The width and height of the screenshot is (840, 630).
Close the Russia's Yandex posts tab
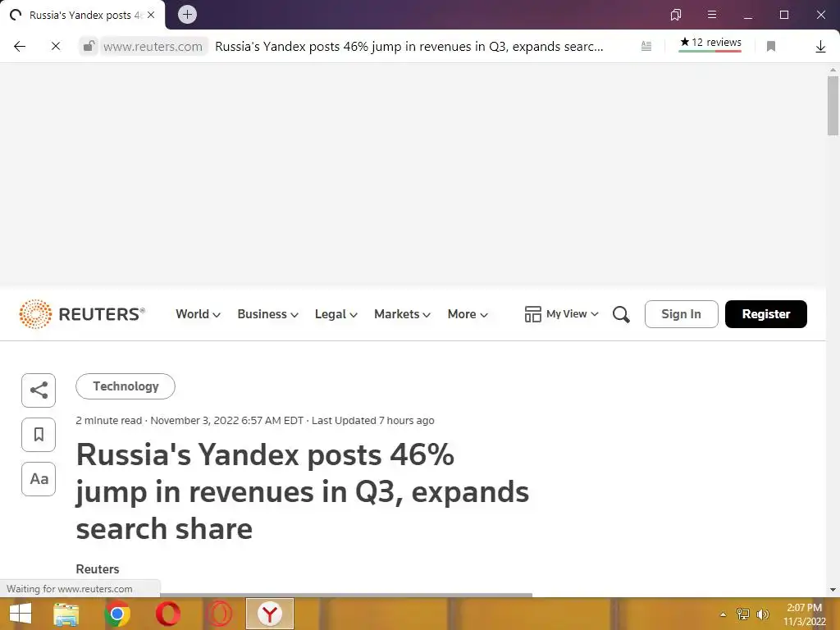(151, 15)
